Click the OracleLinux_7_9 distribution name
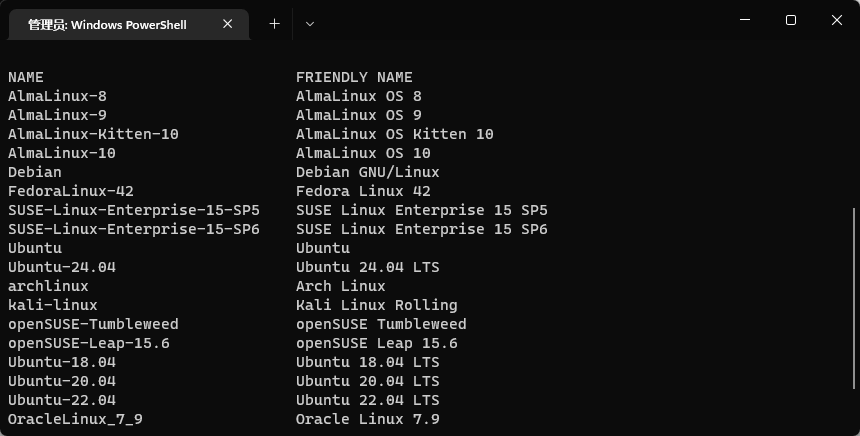Screen dimensions: 860x436 coord(75,419)
